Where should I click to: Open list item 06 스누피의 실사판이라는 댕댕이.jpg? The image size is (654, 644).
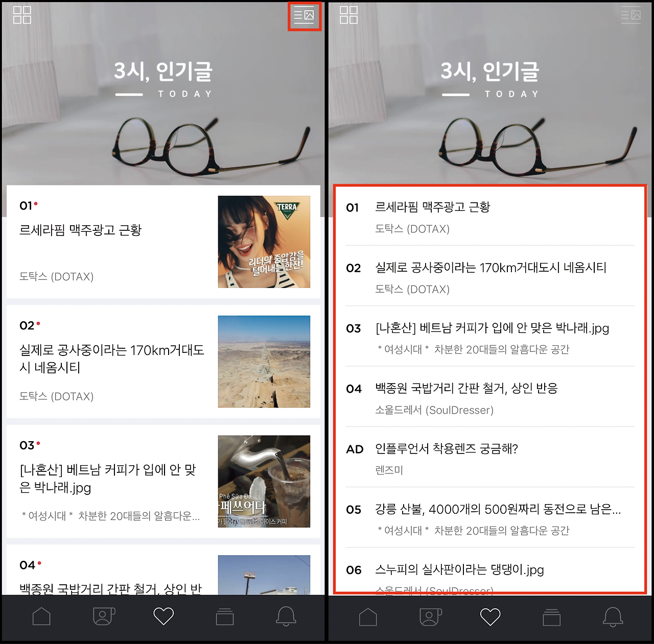(491, 571)
